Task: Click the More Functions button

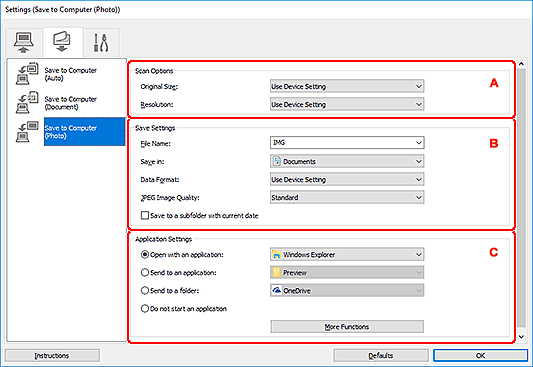Action: click(x=347, y=327)
